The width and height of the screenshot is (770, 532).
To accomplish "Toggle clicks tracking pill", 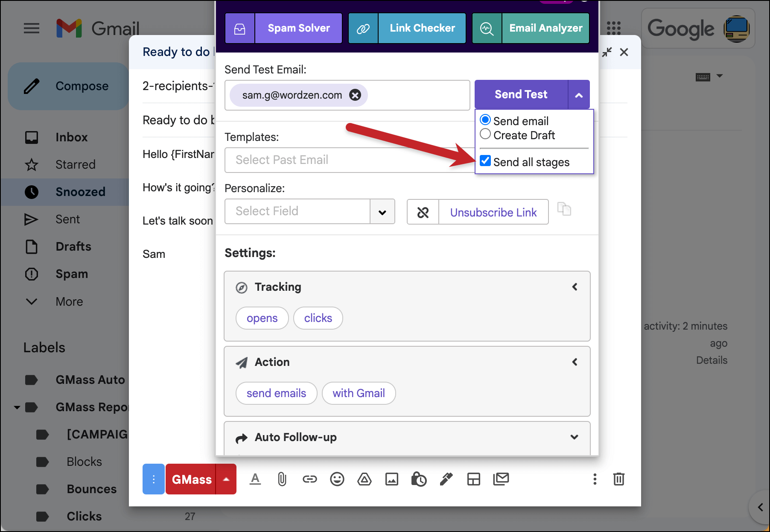I will [x=318, y=318].
